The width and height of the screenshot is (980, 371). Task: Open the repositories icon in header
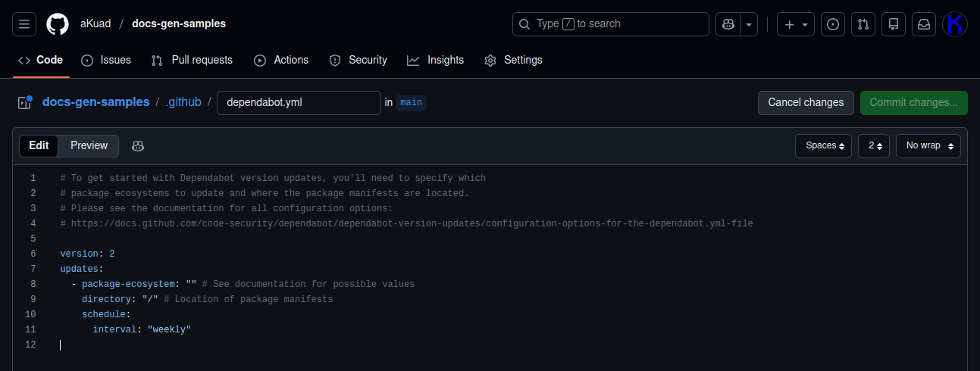894,24
